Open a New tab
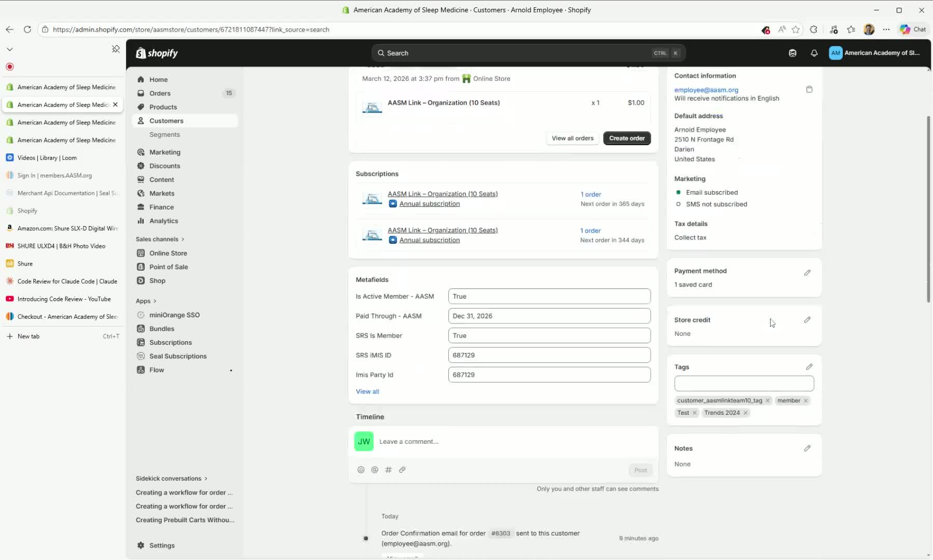Image resolution: width=933 pixels, height=560 pixels. coord(62,337)
